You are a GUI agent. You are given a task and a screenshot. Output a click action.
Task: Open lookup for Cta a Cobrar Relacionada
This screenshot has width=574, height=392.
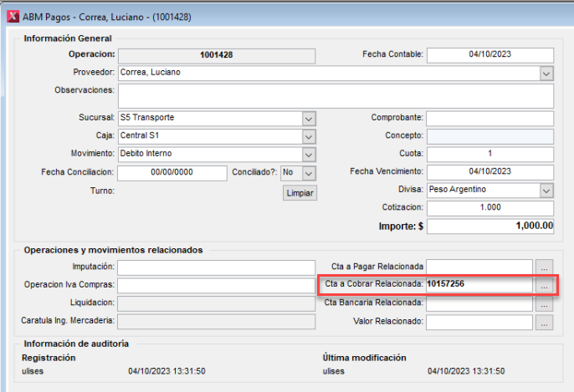point(545,285)
